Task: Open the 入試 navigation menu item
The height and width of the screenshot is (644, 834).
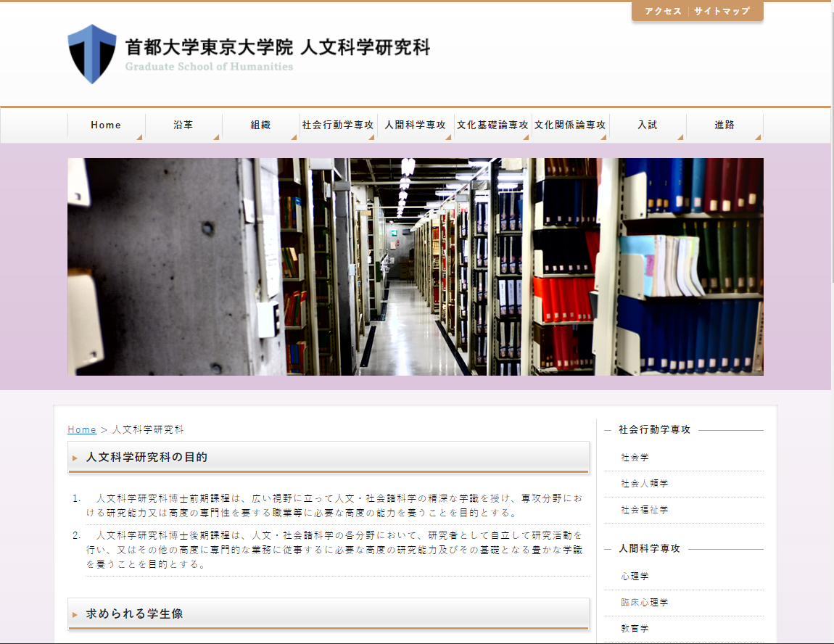Action: coord(648,125)
